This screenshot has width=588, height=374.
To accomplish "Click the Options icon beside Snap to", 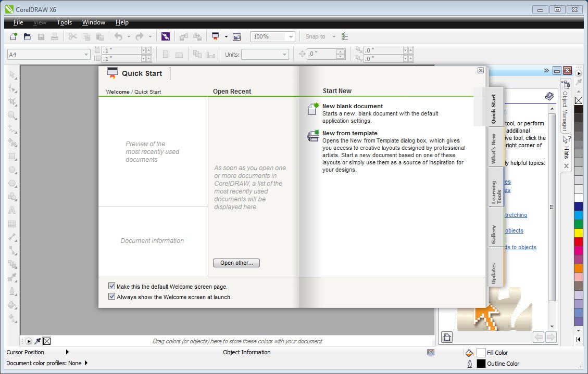I will tap(345, 36).
